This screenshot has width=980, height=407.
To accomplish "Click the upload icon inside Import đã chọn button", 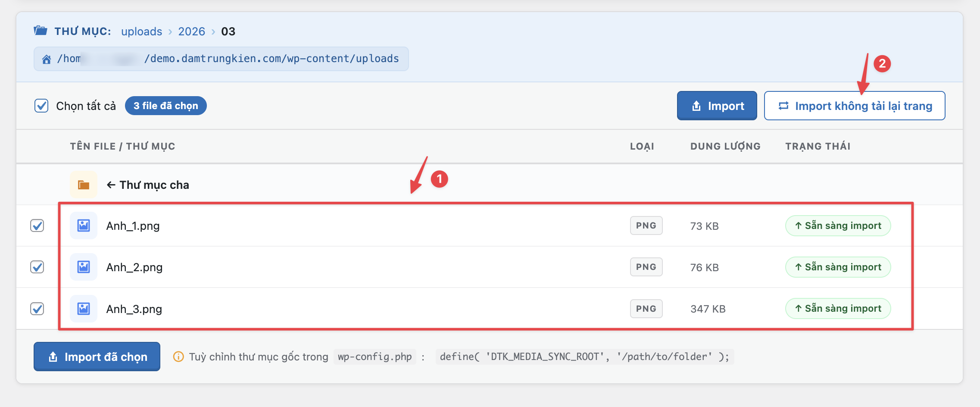I will pos(53,357).
